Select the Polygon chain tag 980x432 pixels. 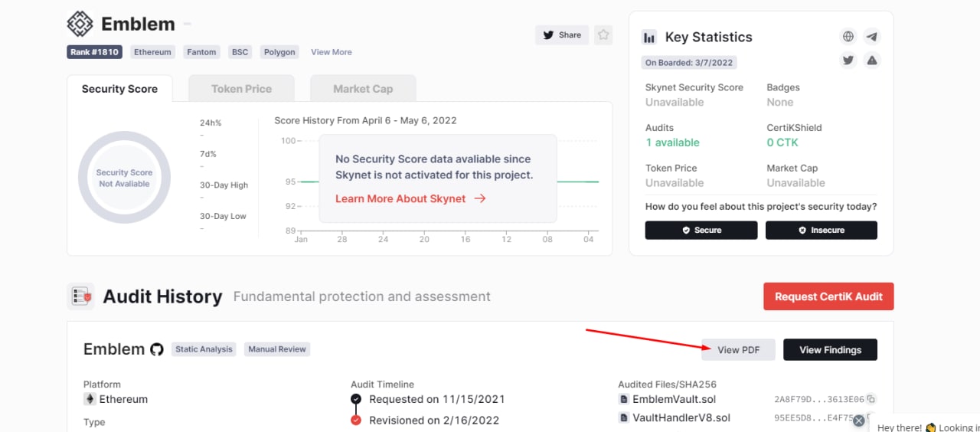tap(279, 52)
